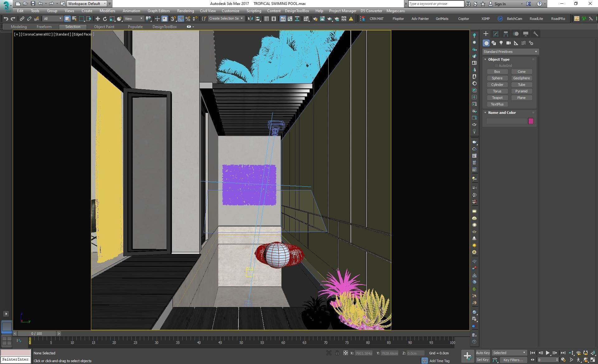Screen dimensions: 598x364
Task: Click the Undo arrow icon
Action: pos(6,19)
